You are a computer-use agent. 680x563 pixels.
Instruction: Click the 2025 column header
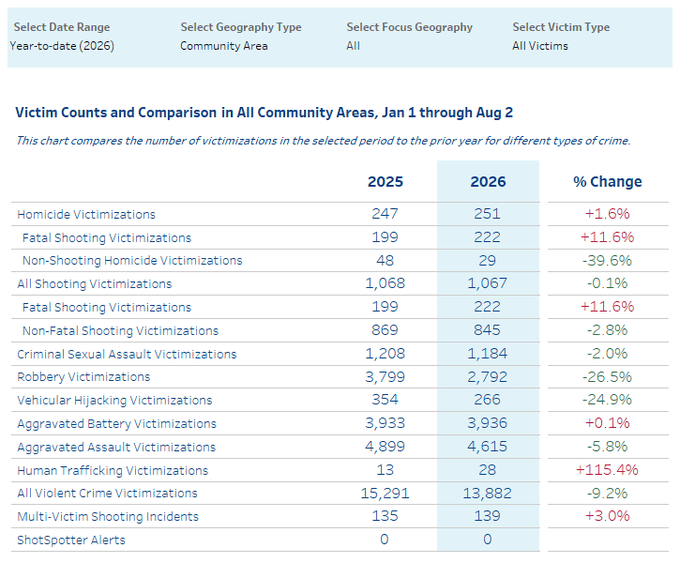click(385, 181)
